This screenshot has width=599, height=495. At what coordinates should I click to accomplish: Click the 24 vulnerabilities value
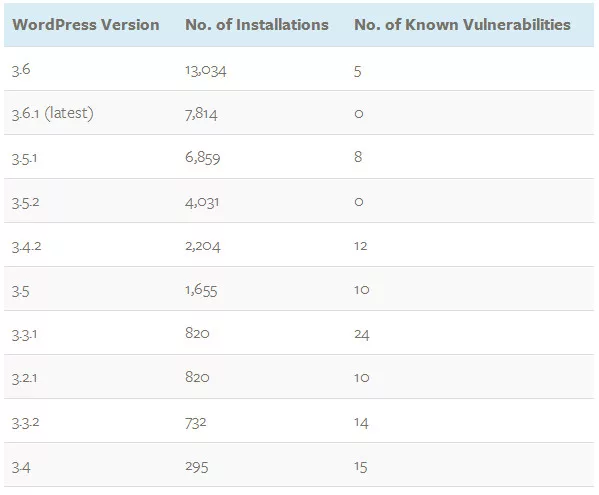pyautogui.click(x=362, y=335)
